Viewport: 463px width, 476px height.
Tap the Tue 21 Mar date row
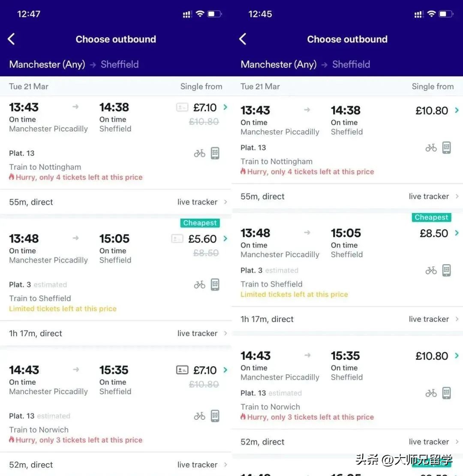point(28,86)
